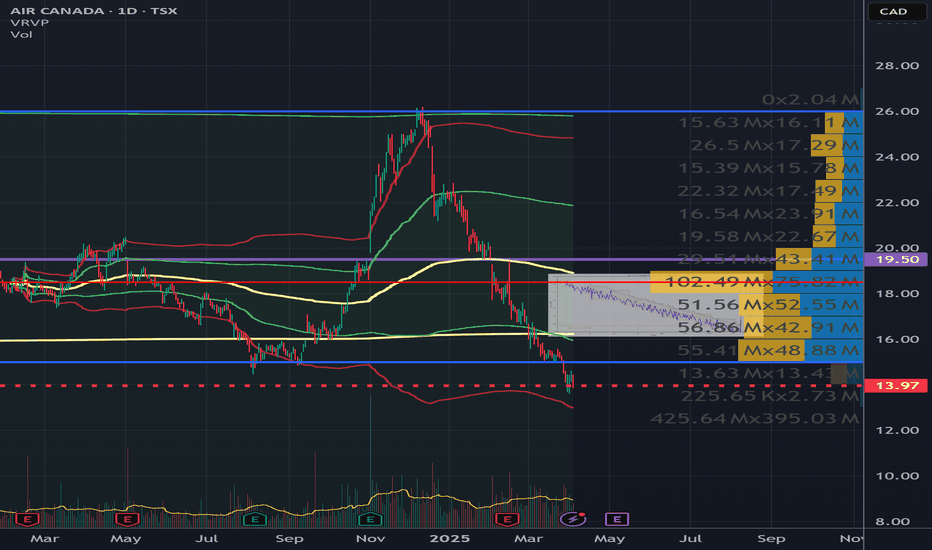Open the red earnings marker right of 2025 label
Viewport: 932px width, 550px height.
507,520
